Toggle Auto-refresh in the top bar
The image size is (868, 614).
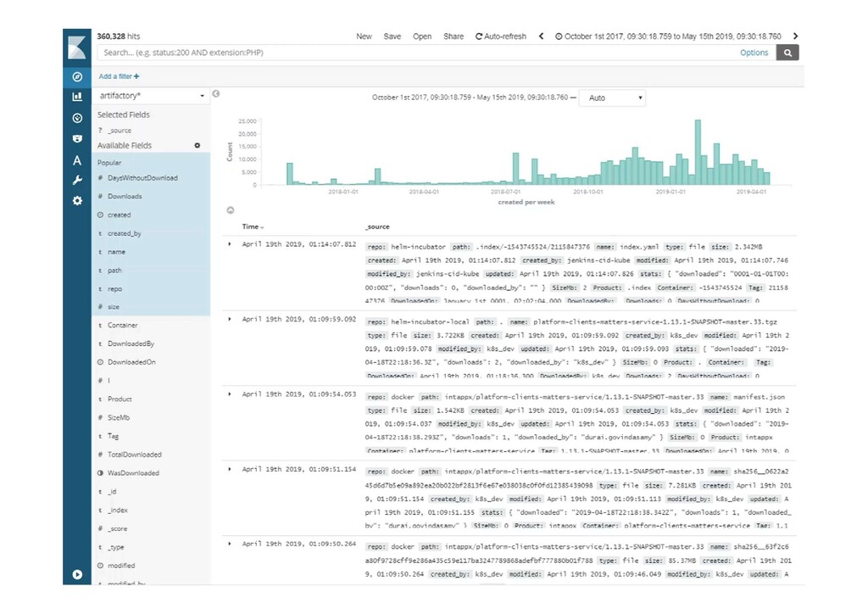[500, 36]
